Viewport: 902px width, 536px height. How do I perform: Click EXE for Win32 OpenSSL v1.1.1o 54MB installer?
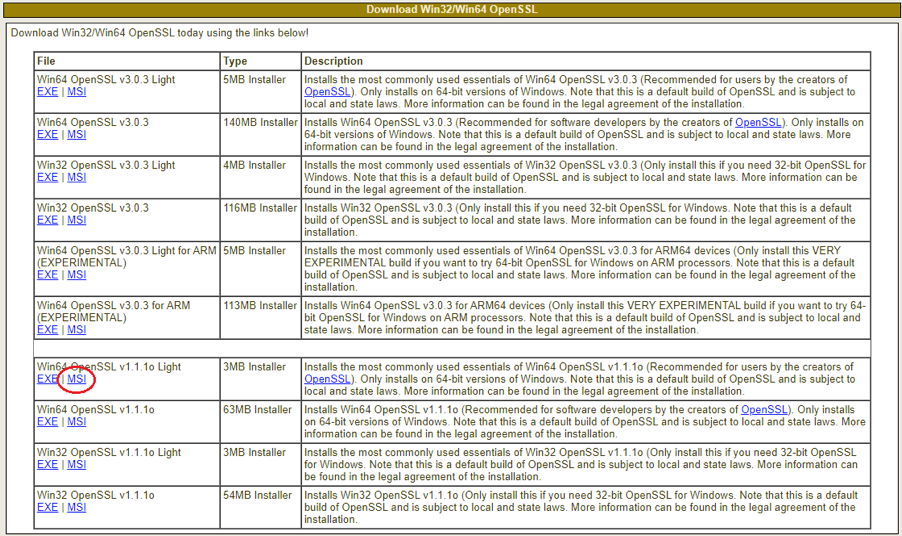tap(47, 507)
